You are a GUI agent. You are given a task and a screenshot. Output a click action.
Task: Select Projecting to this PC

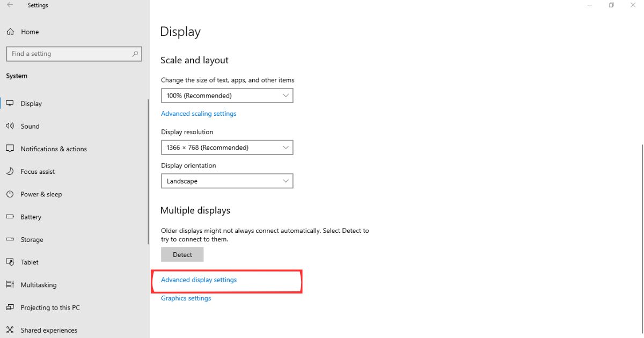click(x=50, y=307)
